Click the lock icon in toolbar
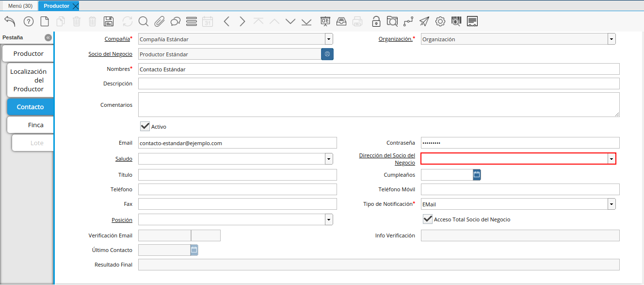This screenshot has width=644, height=285. click(376, 21)
